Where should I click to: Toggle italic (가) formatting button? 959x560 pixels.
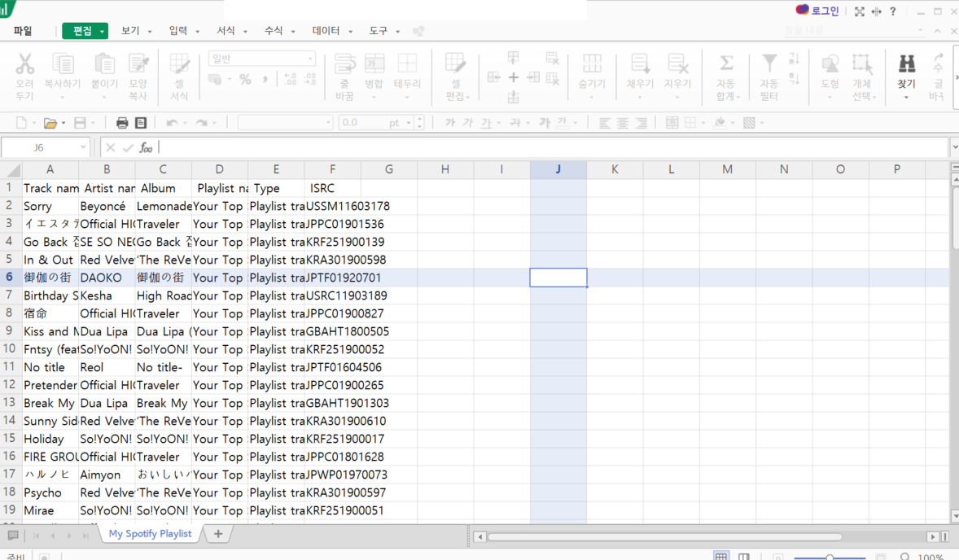click(468, 123)
